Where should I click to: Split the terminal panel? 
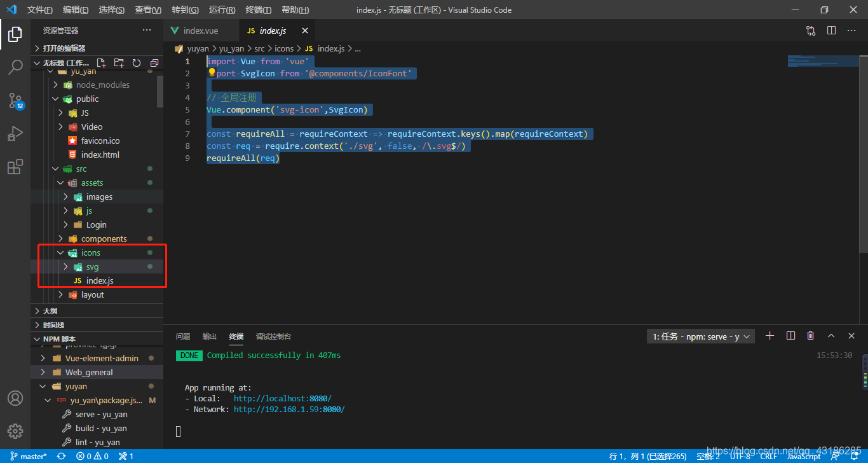coord(790,336)
